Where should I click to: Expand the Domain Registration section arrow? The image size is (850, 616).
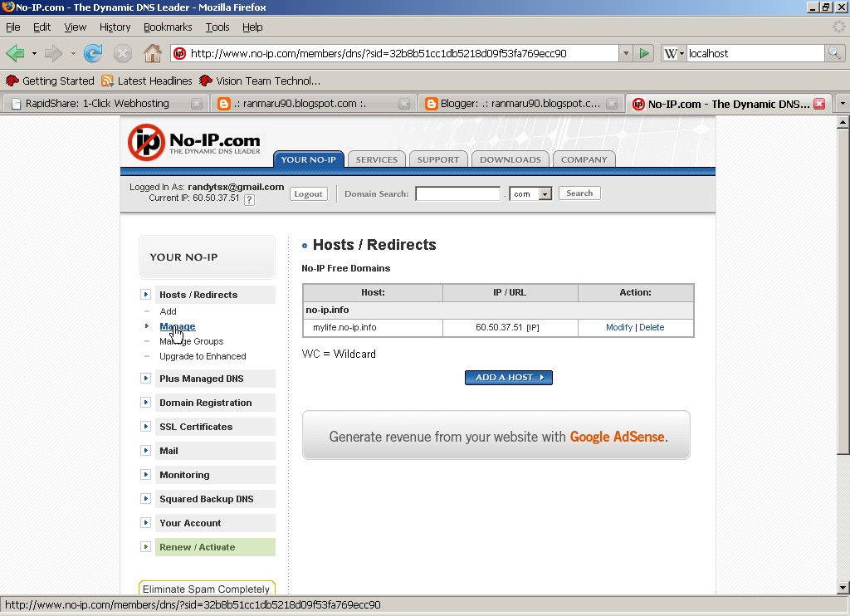coord(145,403)
